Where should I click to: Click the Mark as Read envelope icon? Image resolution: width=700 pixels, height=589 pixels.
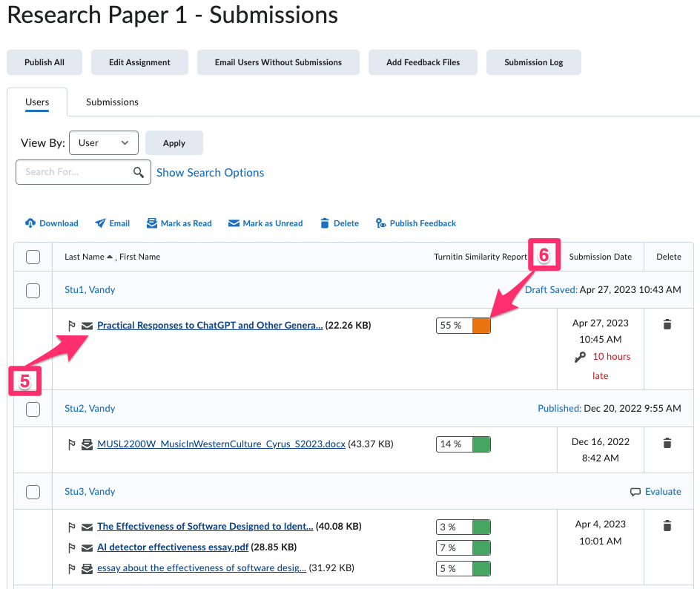151,223
